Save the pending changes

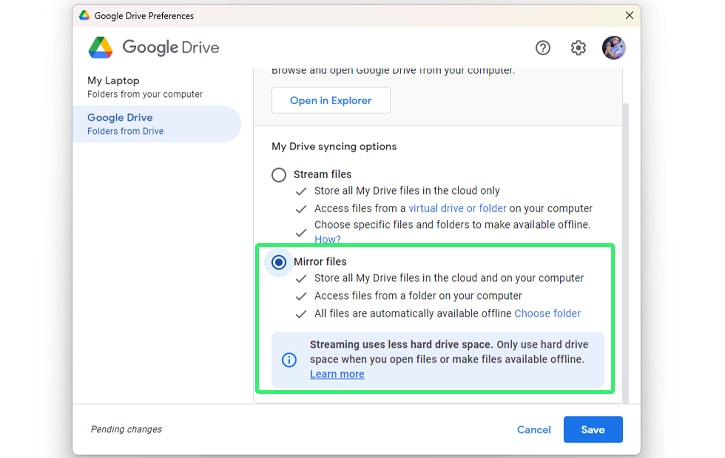[x=593, y=429]
